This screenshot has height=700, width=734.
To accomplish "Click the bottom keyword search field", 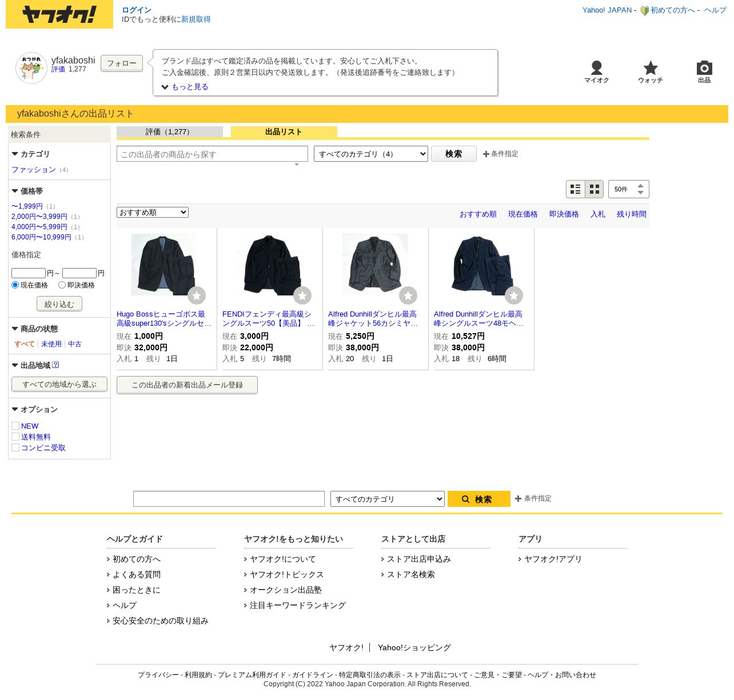I will pos(229,499).
